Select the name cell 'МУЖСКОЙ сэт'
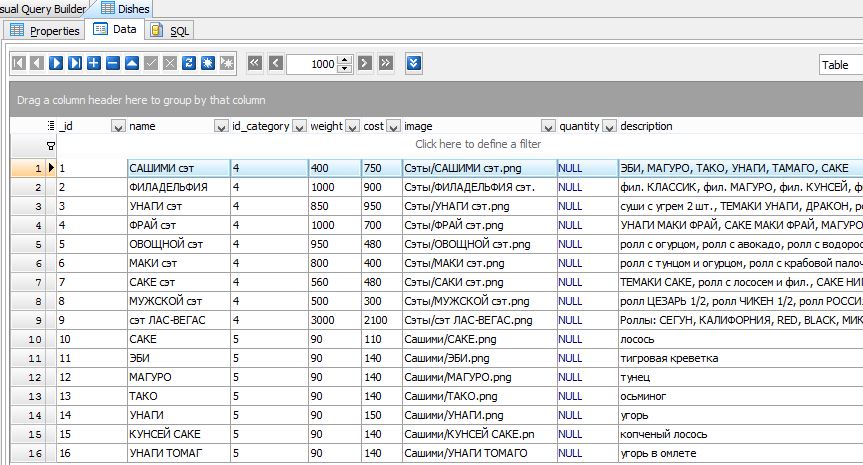Screen dimensions: 863x465 click(179, 301)
